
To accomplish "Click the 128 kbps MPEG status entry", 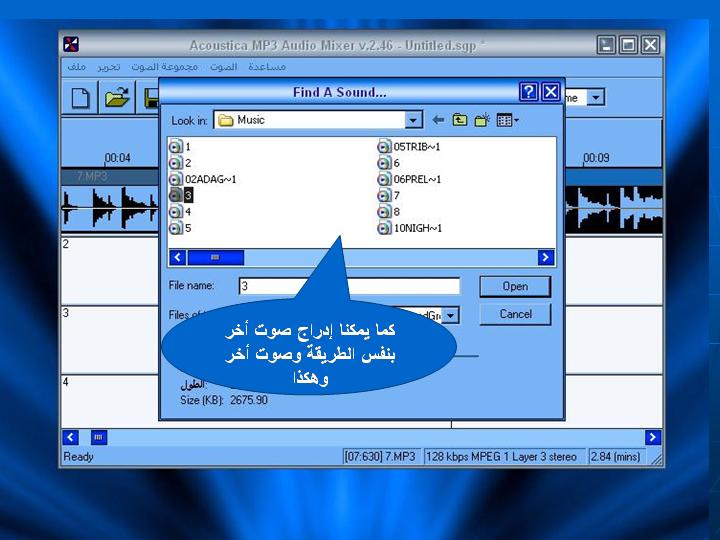I will pyautogui.click(x=504, y=457).
